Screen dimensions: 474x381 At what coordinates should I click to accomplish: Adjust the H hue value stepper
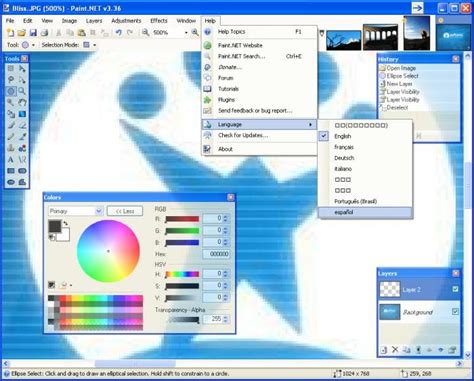tap(226, 274)
